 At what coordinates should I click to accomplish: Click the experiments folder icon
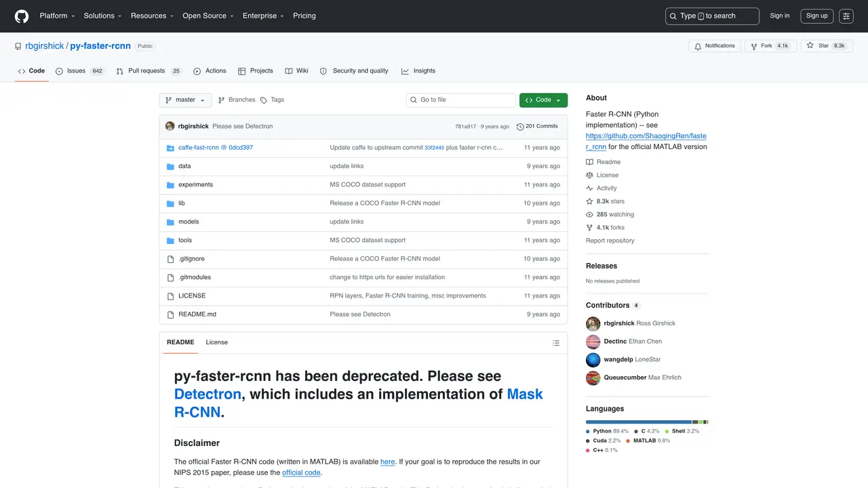(x=171, y=185)
